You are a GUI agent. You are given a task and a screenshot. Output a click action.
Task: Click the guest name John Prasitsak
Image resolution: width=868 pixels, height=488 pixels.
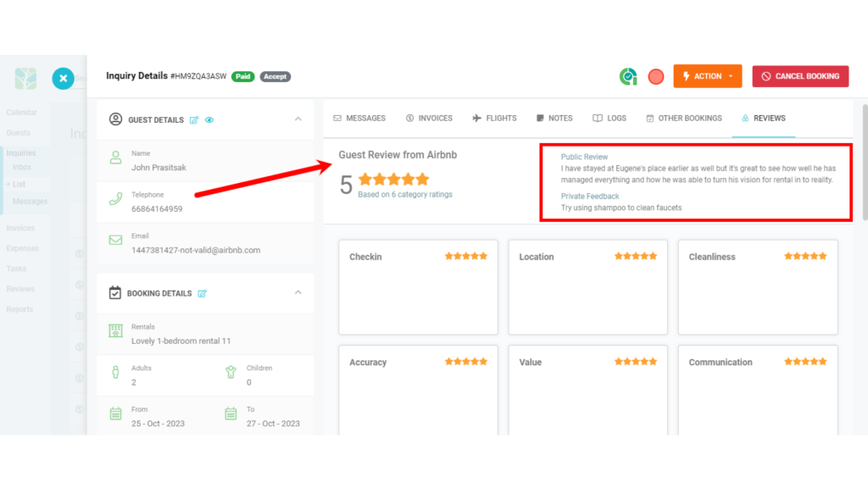point(159,168)
